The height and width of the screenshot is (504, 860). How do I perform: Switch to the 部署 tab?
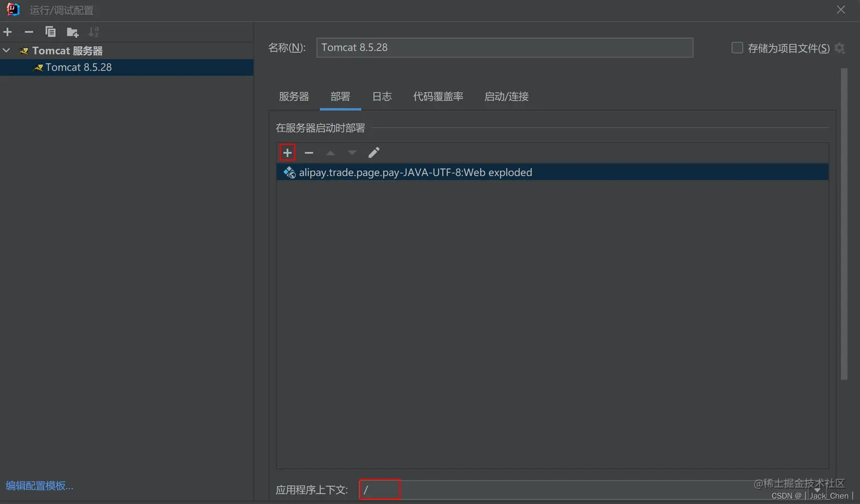click(x=340, y=97)
